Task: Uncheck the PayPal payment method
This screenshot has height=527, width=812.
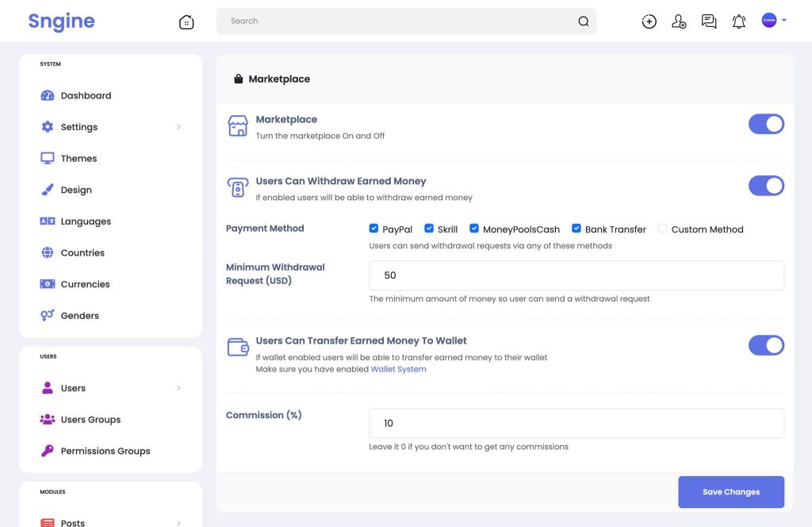Action: (373, 228)
